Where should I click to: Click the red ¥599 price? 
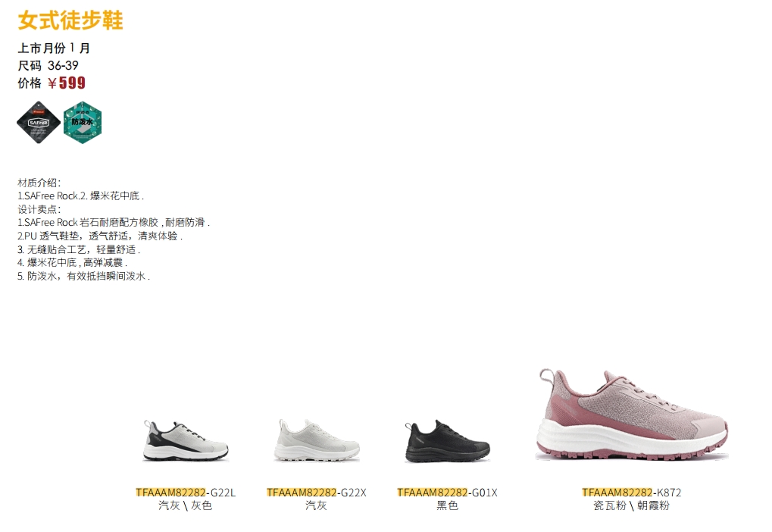tap(67, 83)
